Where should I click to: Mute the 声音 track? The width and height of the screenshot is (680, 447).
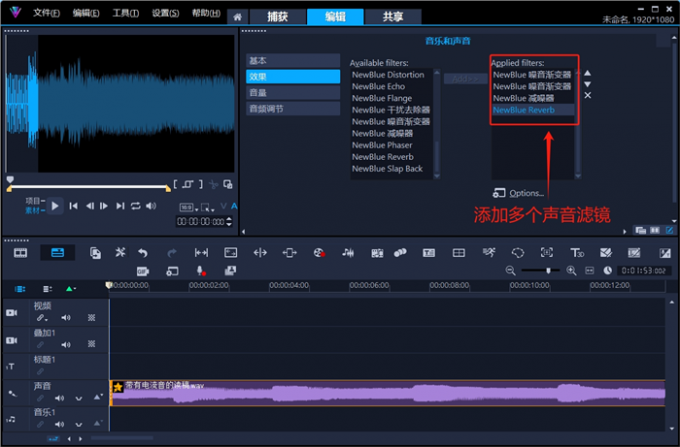point(59,398)
